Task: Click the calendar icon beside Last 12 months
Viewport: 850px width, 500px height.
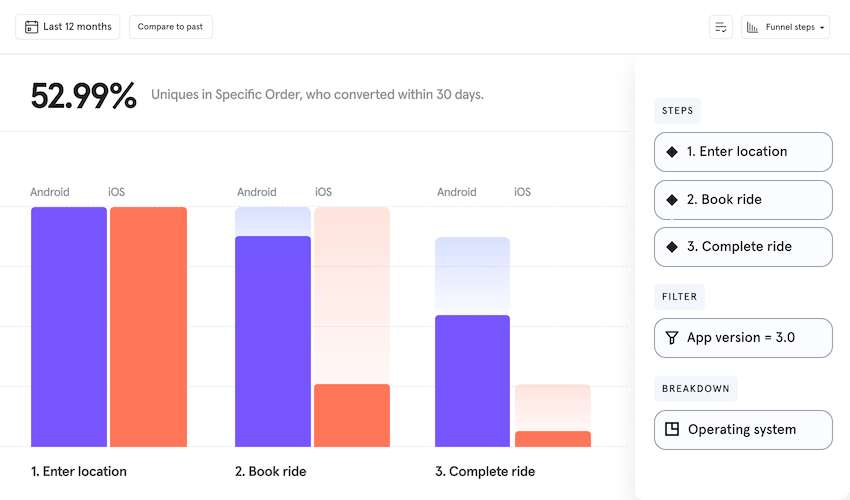Action: pos(32,27)
